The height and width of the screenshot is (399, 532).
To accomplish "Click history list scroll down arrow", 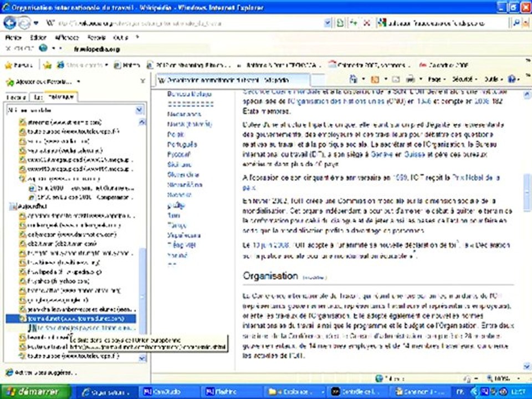I will click(142, 359).
